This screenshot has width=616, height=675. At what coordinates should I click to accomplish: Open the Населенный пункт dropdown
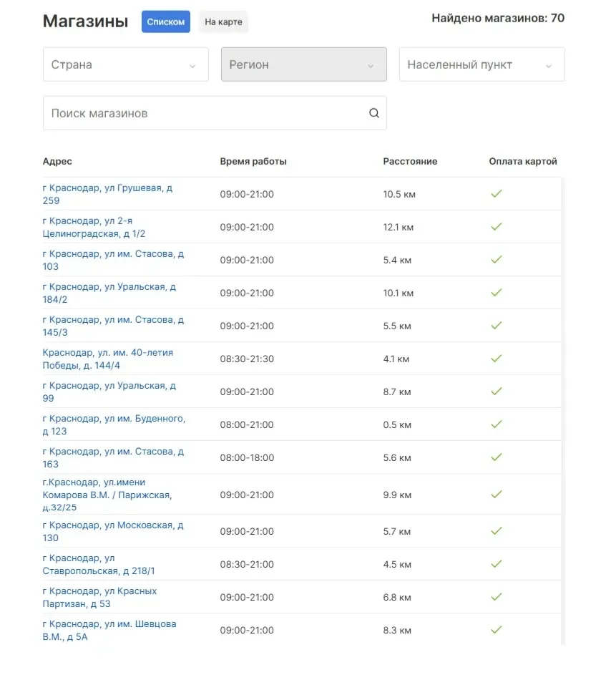[x=481, y=64]
